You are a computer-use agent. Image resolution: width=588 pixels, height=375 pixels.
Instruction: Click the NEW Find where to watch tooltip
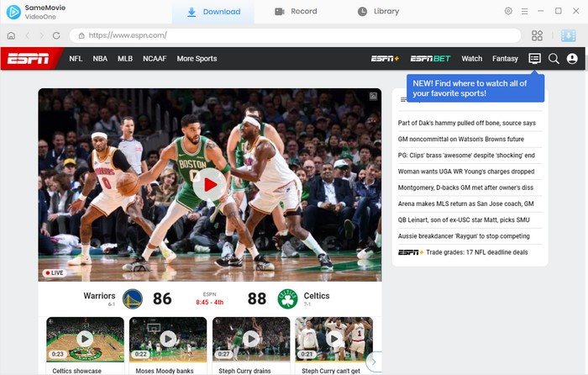tap(475, 88)
